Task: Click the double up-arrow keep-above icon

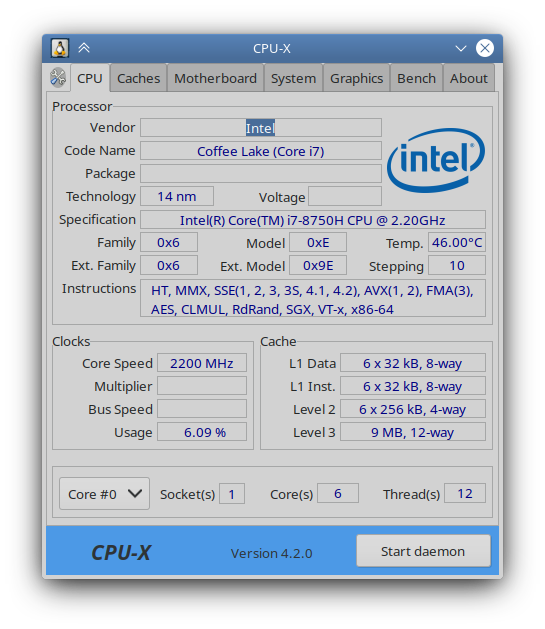Action: coord(84,48)
